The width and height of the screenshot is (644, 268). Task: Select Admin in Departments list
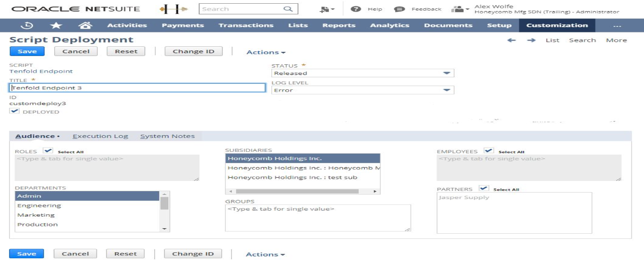[x=88, y=196]
